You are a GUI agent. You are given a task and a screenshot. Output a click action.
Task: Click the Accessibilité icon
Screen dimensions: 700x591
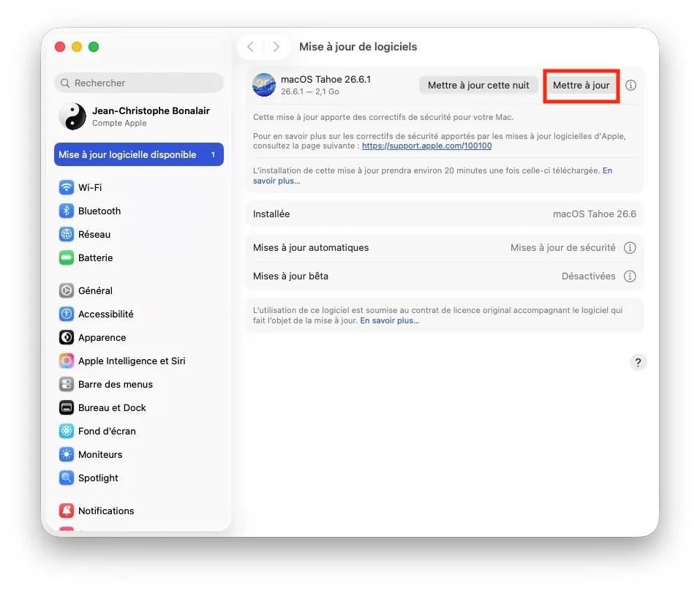[67, 314]
